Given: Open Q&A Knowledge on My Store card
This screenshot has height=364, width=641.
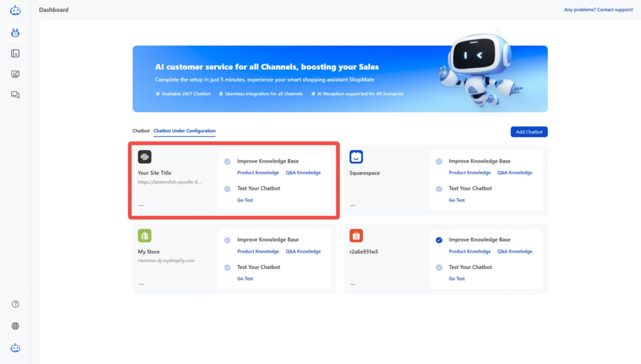Looking at the screenshot, I should click(x=303, y=251).
